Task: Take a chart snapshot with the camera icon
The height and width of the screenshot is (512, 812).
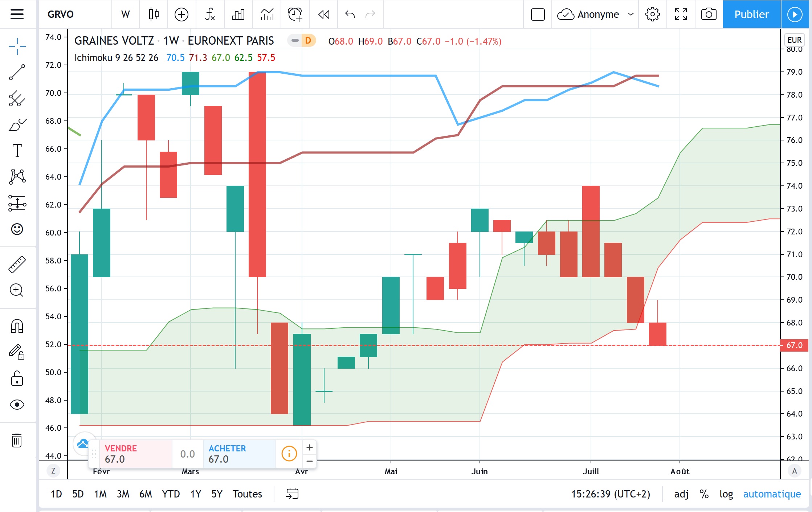Action: 709,14
